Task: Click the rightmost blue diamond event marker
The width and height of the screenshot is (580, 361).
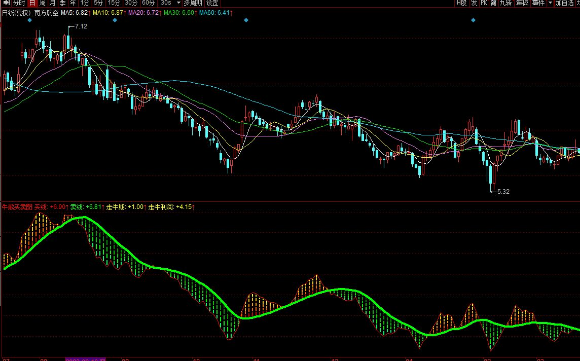Action: pyautogui.click(x=473, y=20)
